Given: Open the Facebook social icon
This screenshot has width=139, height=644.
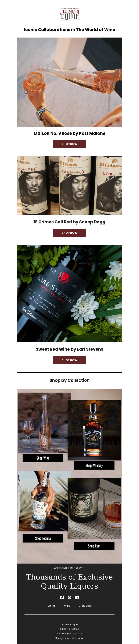Looking at the screenshot, I should pyautogui.click(x=62, y=597).
